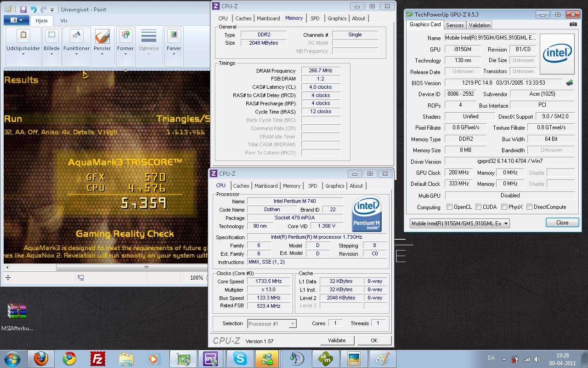Switch to the Validation tab in GPU-Z
The height and width of the screenshot is (368, 588).
pyautogui.click(x=480, y=25)
